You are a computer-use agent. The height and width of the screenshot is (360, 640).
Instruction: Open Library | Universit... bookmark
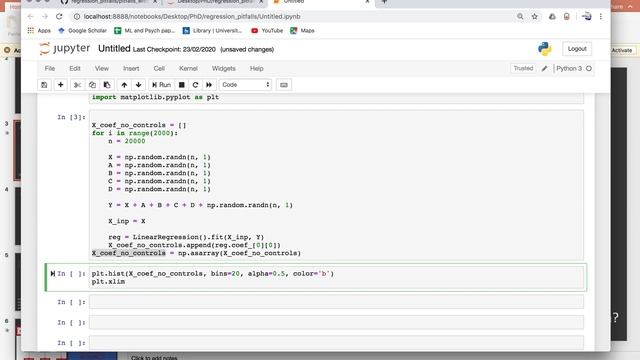tap(212, 31)
